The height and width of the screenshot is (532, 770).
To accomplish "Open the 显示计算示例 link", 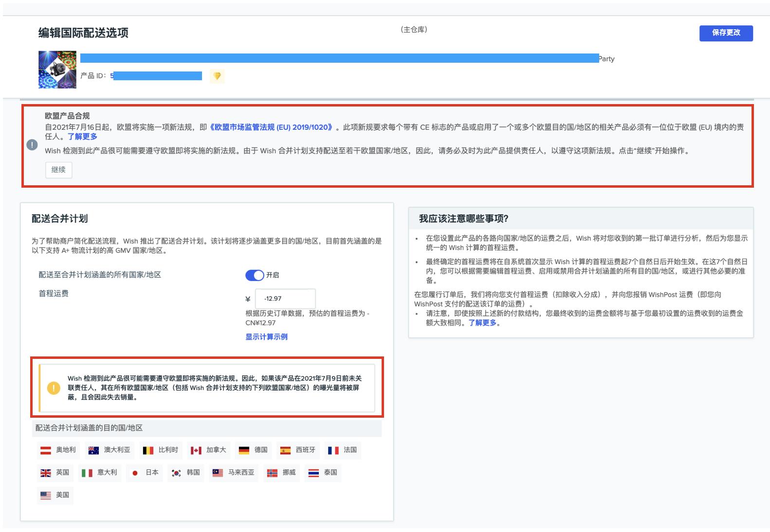I will (266, 337).
